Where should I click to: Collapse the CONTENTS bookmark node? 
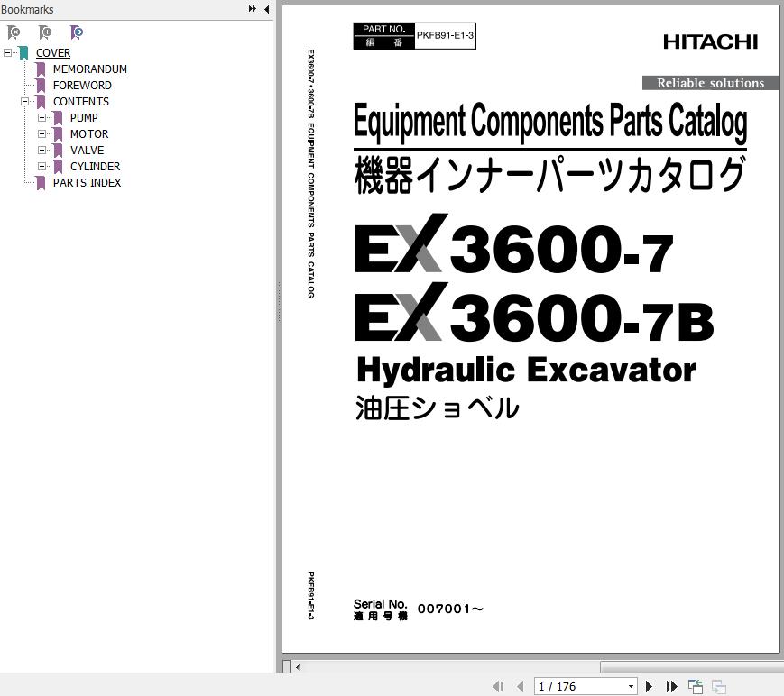pos(24,102)
